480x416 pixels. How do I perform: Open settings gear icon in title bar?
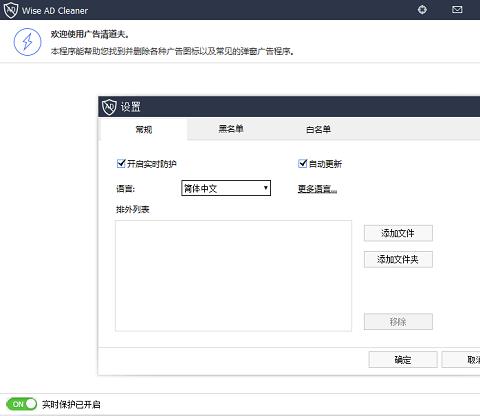point(422,10)
